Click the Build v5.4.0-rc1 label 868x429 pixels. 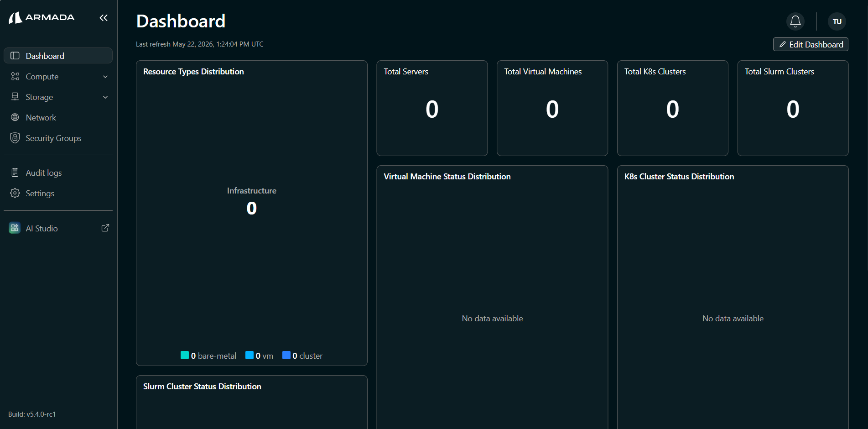pos(32,414)
